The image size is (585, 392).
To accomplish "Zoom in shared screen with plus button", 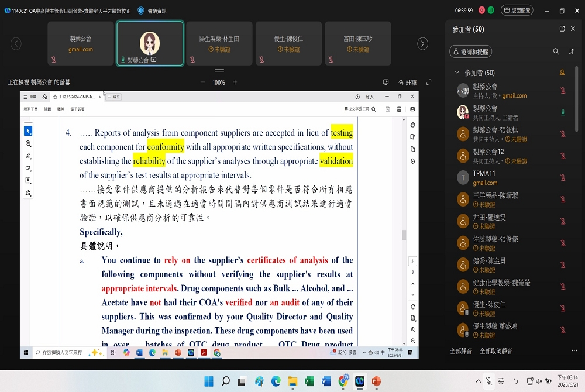I will pyautogui.click(x=235, y=82).
